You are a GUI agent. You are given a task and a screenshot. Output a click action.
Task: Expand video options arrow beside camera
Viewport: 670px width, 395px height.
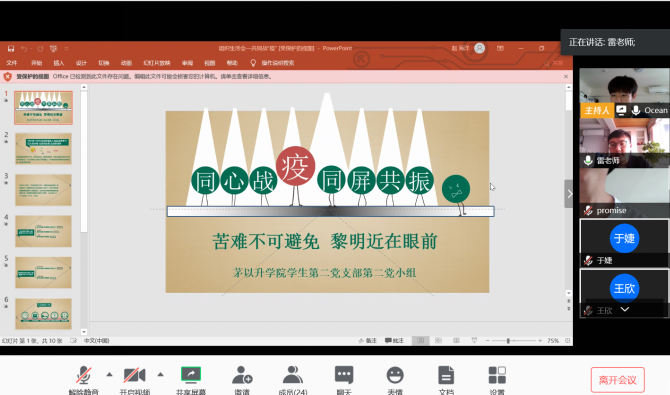[161, 374]
